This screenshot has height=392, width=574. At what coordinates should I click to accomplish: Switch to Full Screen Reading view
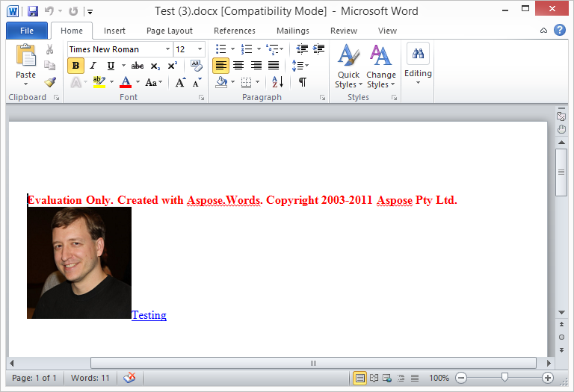pos(374,378)
